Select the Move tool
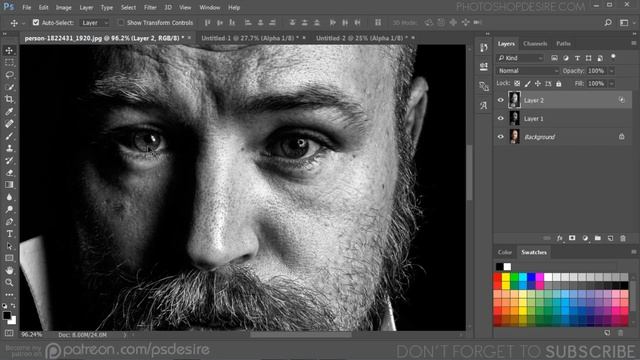Viewport: 640px width, 360px height. [x=9, y=51]
